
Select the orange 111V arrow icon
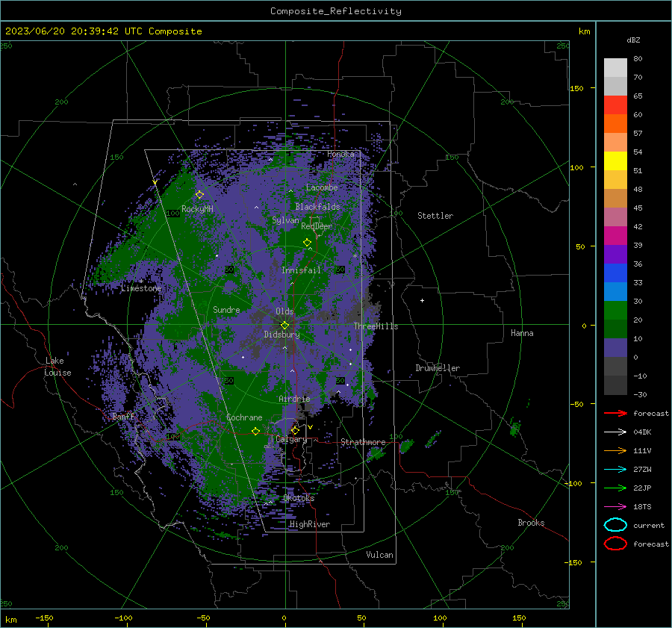[x=615, y=450]
